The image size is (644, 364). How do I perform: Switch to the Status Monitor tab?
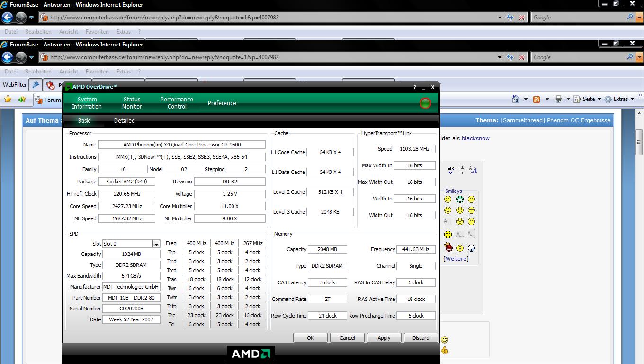tap(132, 103)
